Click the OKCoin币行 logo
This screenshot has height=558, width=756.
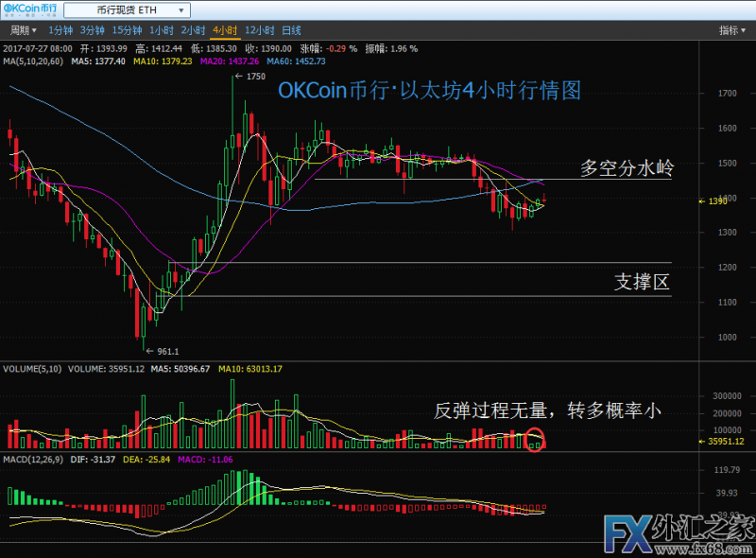(30, 9)
